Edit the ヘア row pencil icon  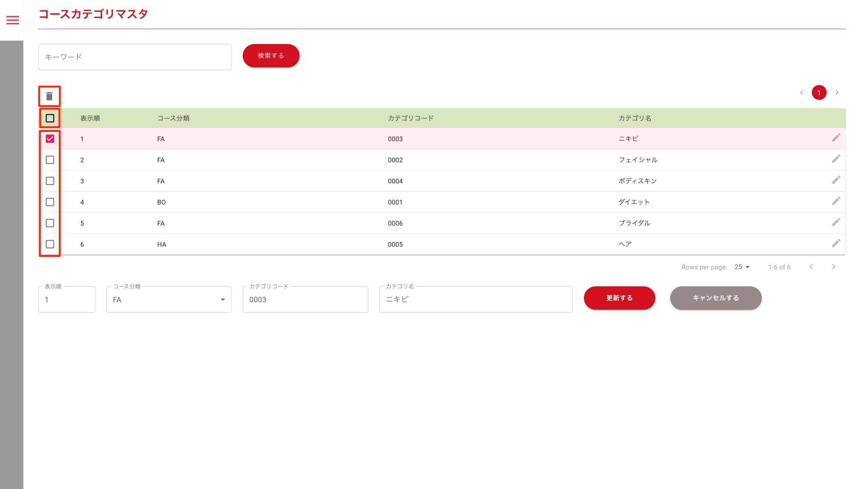tap(836, 243)
